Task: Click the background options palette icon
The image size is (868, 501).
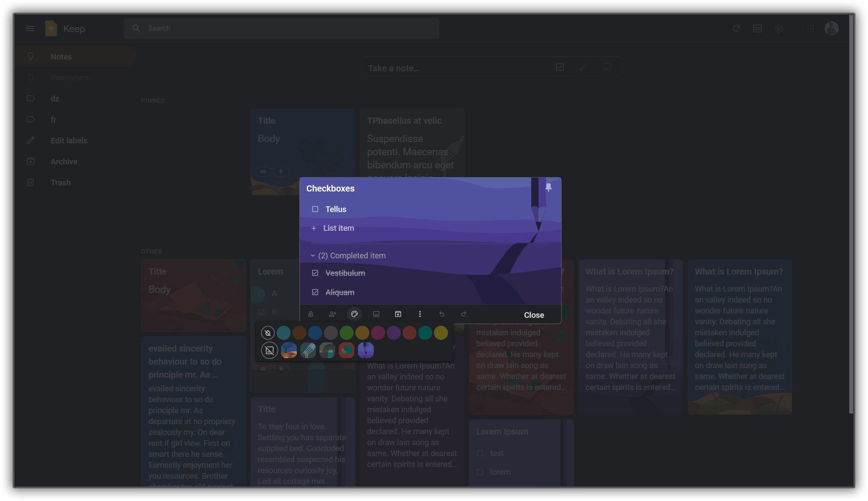Action: [x=354, y=314]
